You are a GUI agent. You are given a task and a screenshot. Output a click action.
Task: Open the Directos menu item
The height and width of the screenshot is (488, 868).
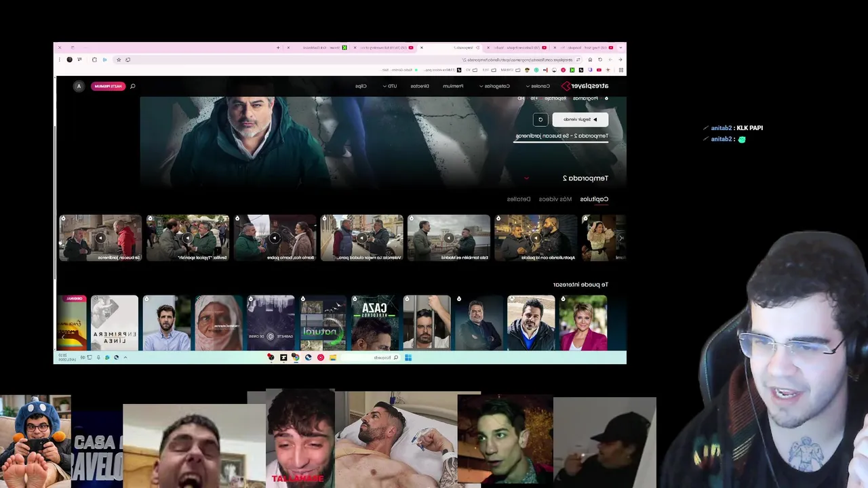420,86
